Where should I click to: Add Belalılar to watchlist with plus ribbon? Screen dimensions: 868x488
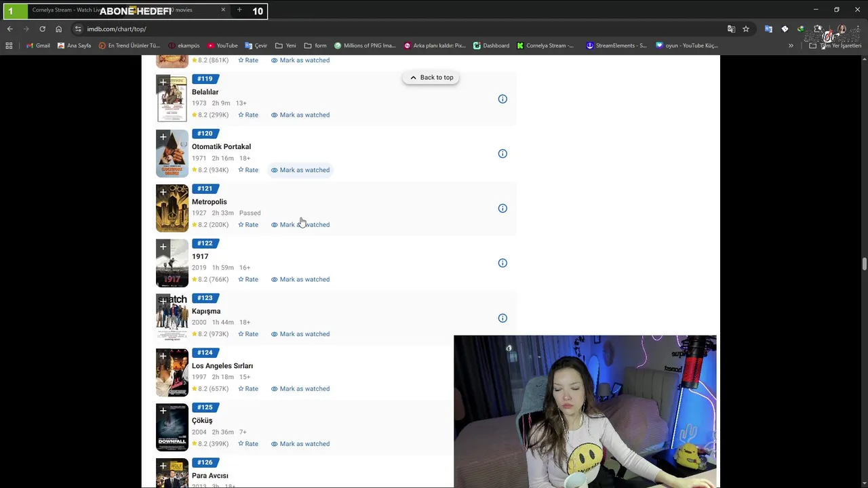(163, 83)
